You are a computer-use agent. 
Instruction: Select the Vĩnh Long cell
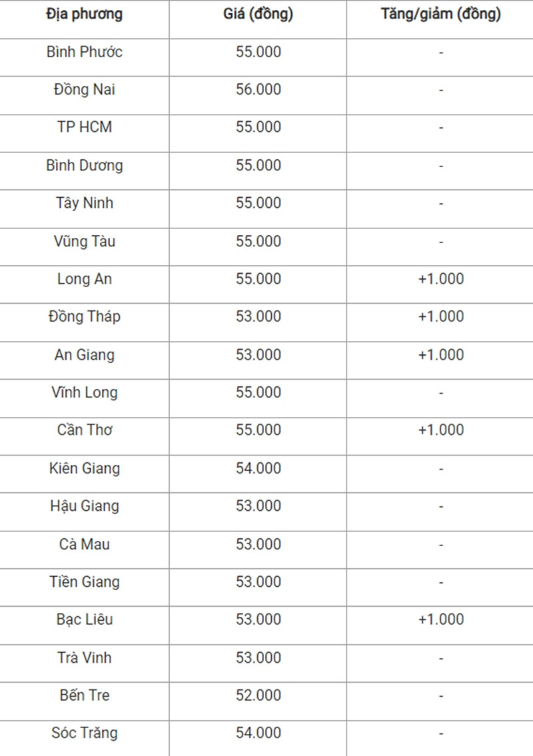(85, 392)
